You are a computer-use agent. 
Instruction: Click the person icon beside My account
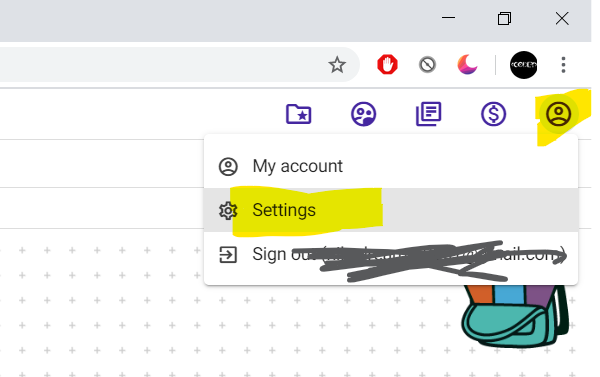click(x=228, y=167)
